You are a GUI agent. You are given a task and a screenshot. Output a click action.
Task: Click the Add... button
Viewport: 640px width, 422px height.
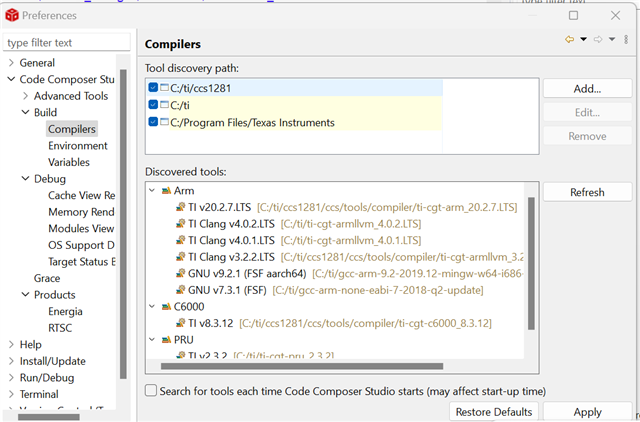click(587, 89)
